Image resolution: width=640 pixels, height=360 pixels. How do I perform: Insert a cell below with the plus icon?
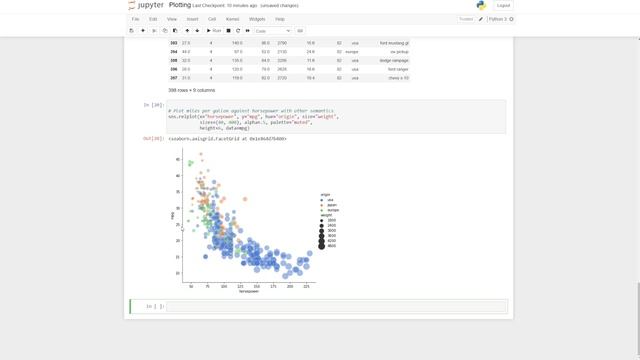coord(143,31)
